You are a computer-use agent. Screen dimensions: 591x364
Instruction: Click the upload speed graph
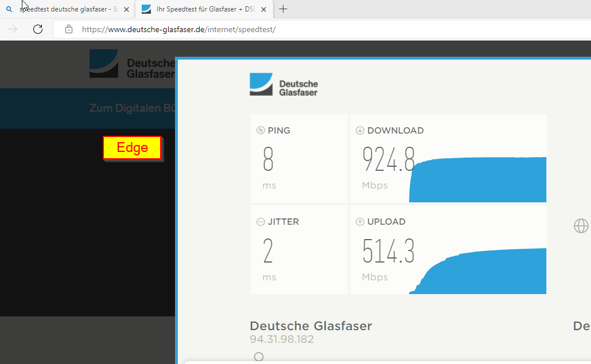[x=477, y=271]
